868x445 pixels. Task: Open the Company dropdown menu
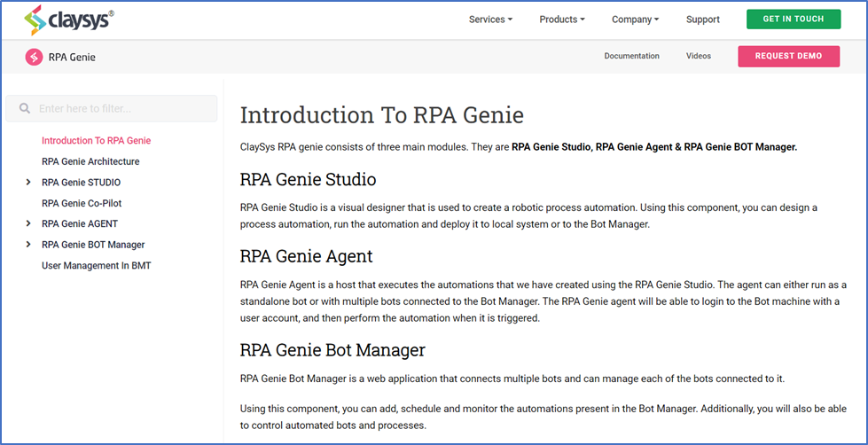pos(635,20)
